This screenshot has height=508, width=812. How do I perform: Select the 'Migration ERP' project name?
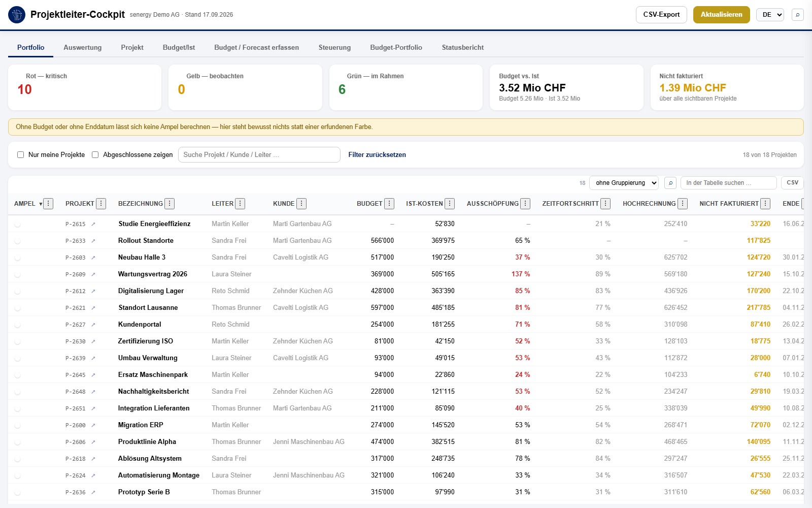pyautogui.click(x=141, y=425)
